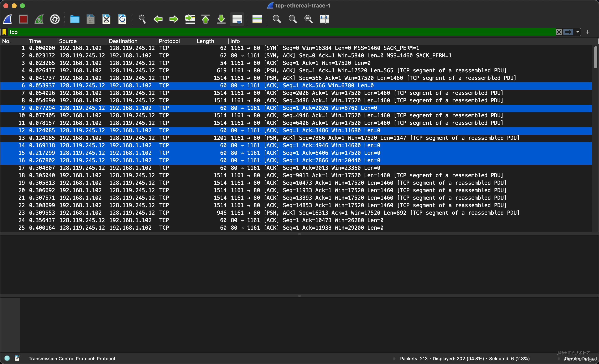Toggle auto-scroll during live capture
Viewport: 599px width, 364px height.
237,19
